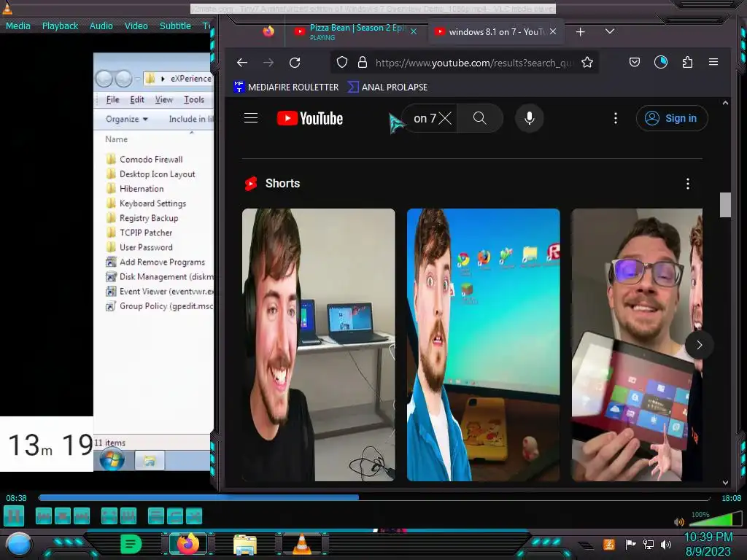Stop VLC playback
Viewport: 747px width, 560px height.
coord(63,516)
